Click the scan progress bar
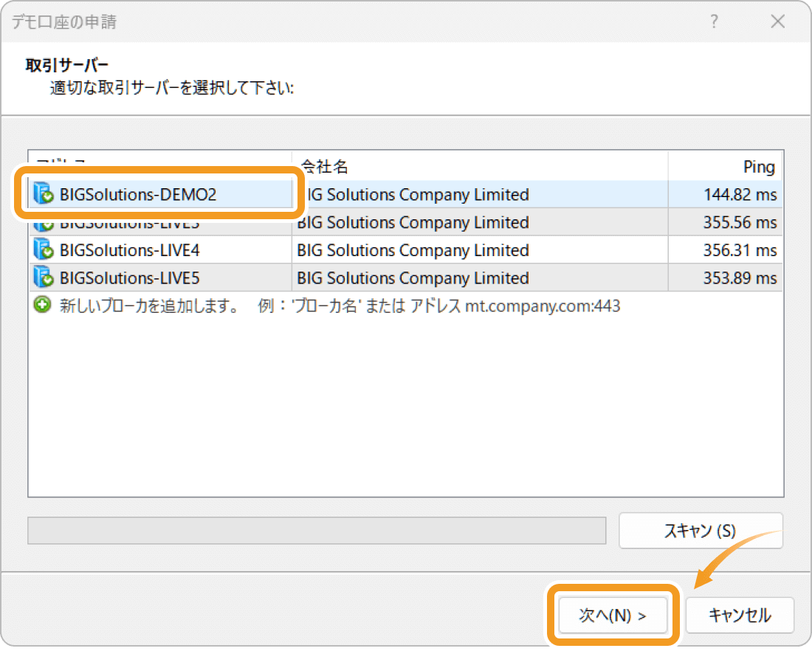This screenshot has width=812, height=651. coord(317,531)
